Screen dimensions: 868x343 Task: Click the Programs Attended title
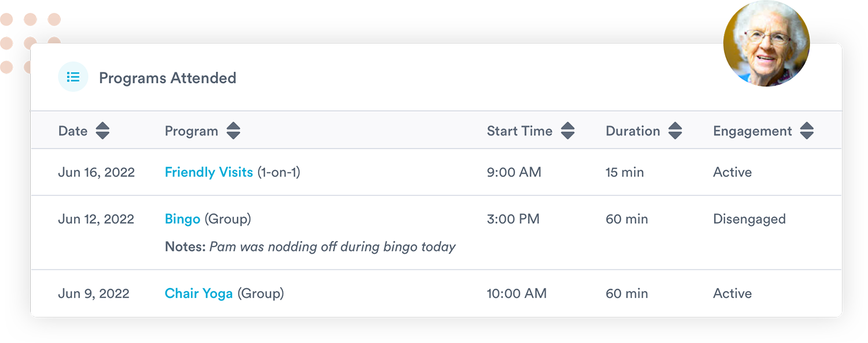point(167,78)
